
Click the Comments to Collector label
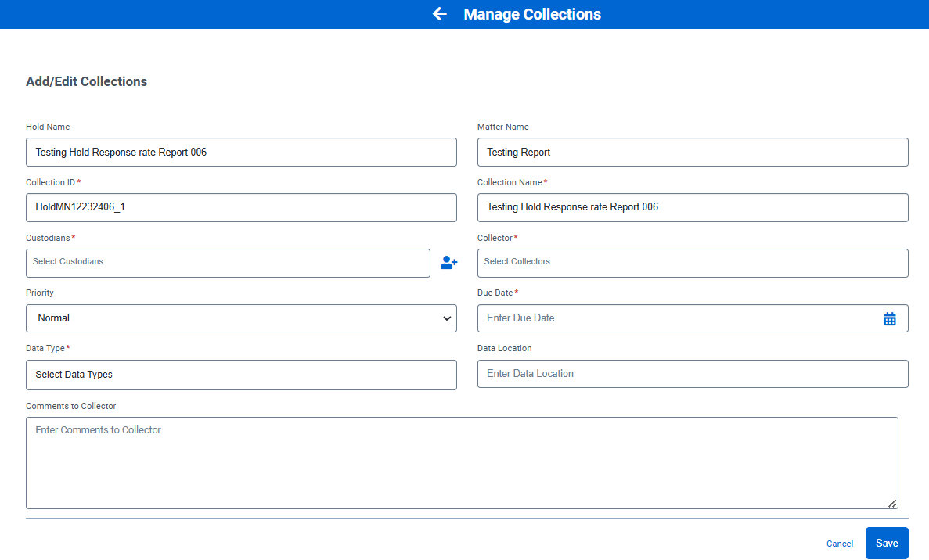pos(71,406)
